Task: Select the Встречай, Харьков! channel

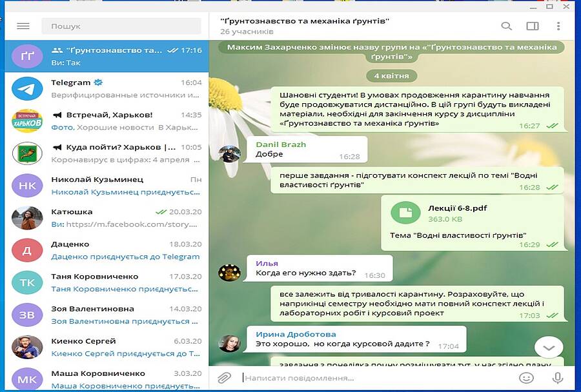Action: coord(107,121)
